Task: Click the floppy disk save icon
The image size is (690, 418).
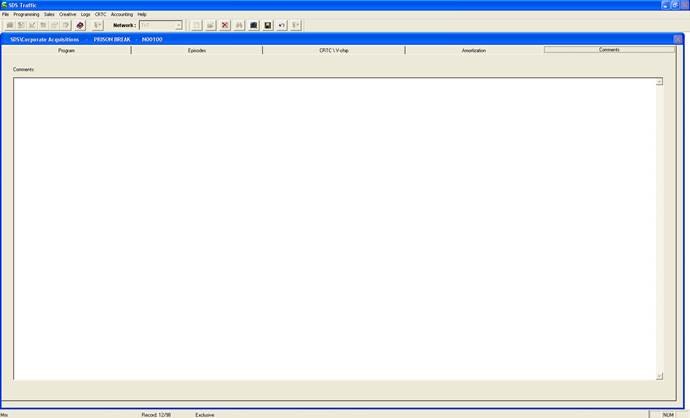Action: pyautogui.click(x=268, y=25)
